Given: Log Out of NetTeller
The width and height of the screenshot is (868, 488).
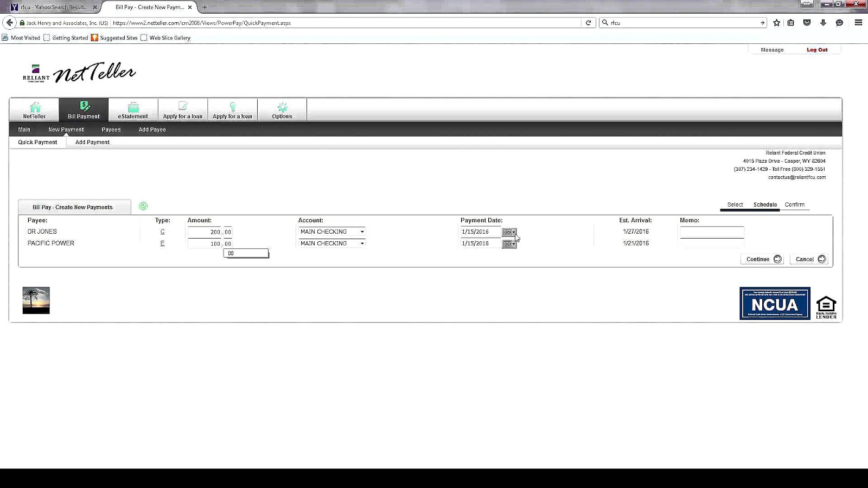Looking at the screenshot, I should point(817,49).
